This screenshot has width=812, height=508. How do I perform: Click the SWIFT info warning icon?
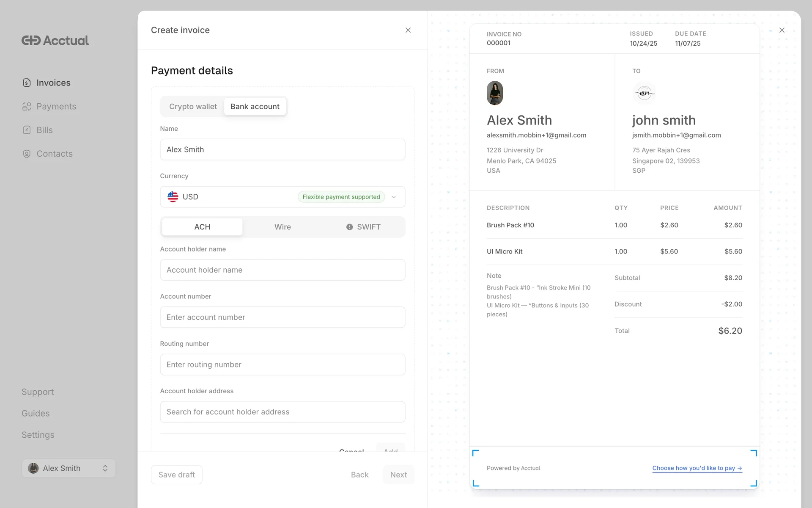(x=349, y=227)
